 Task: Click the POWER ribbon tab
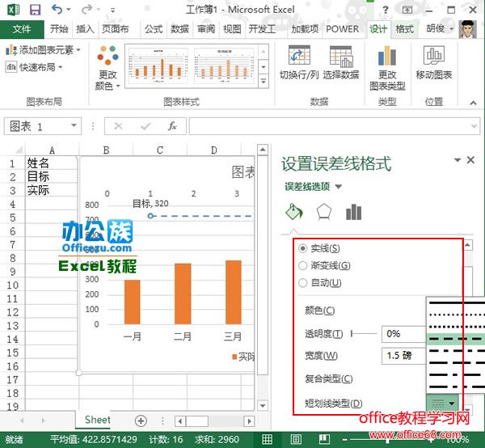(x=343, y=29)
